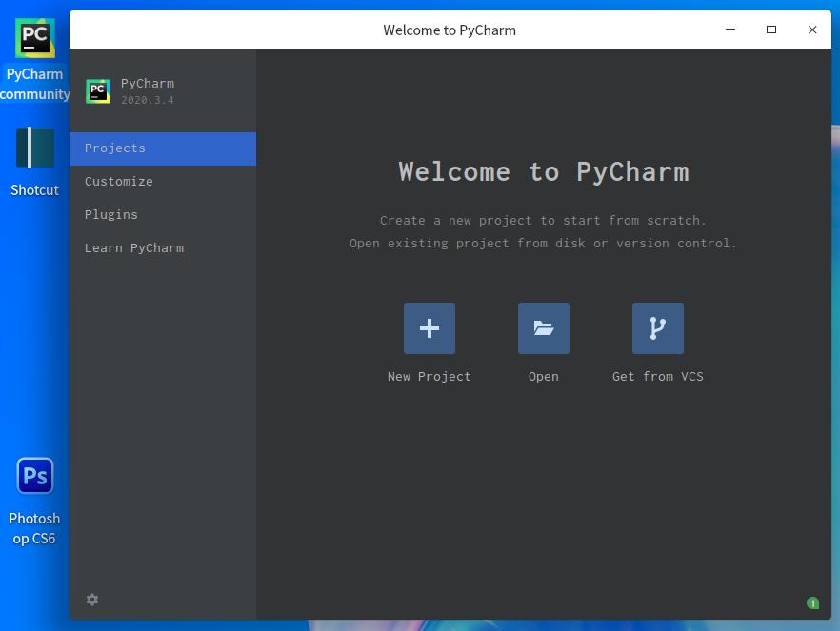Open the gear options menu

click(x=92, y=600)
